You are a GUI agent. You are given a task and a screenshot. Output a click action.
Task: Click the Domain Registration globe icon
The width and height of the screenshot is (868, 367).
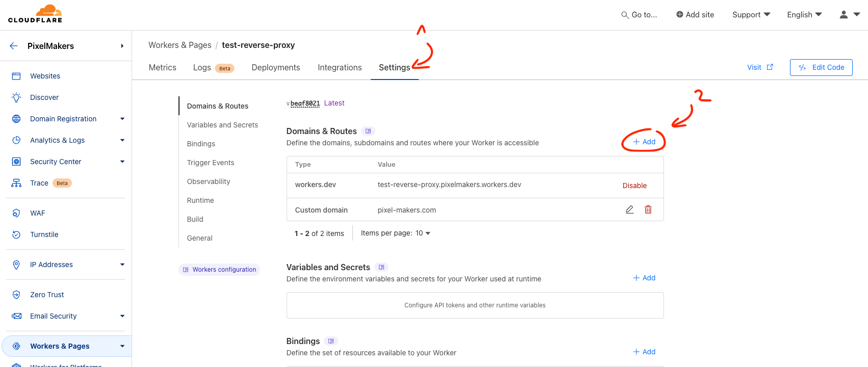point(16,119)
